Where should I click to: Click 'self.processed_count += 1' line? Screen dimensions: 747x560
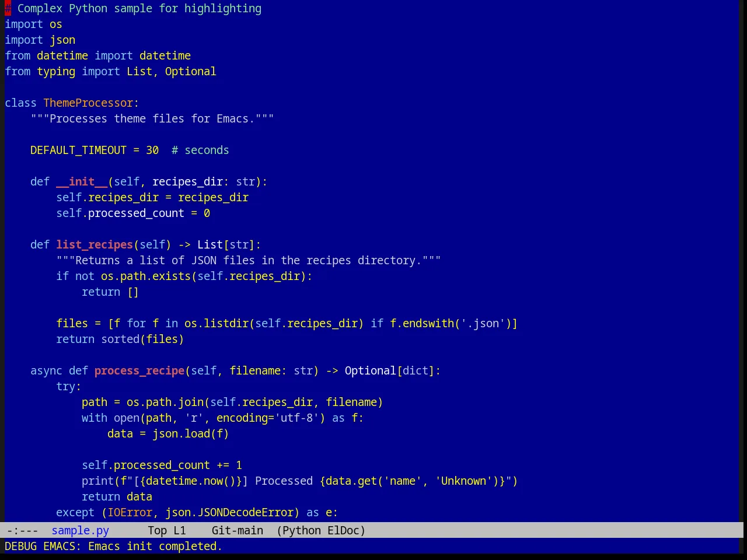coord(162,465)
